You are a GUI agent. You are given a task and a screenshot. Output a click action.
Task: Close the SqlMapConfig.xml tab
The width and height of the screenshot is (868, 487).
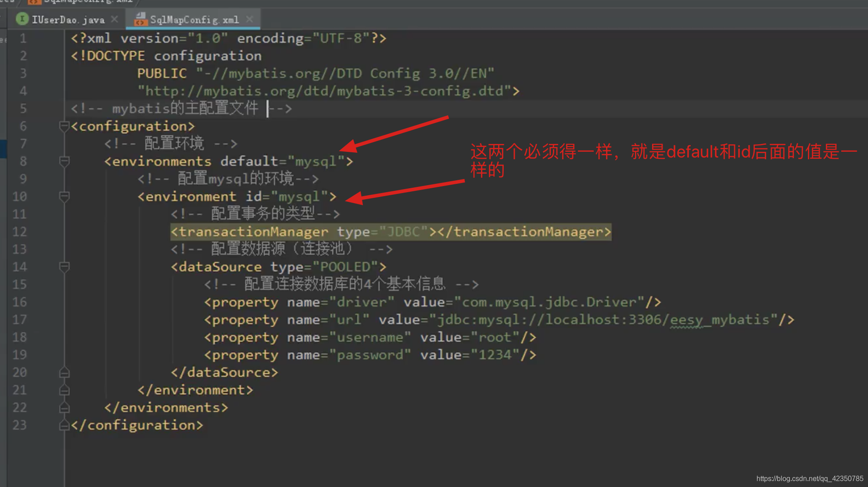pyautogui.click(x=249, y=19)
